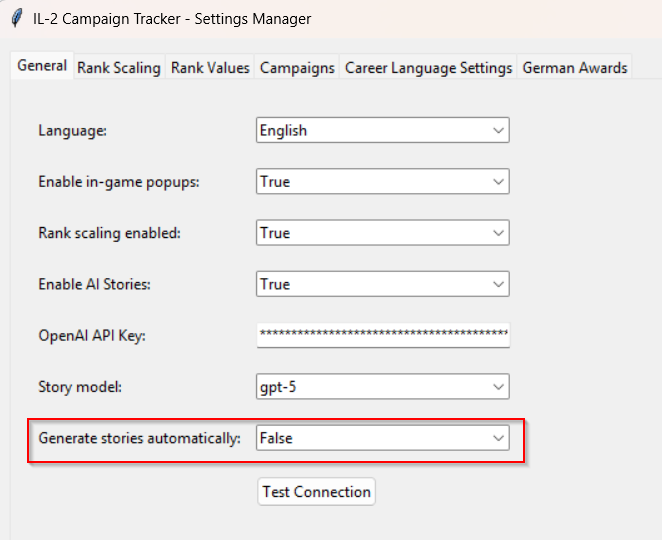The image size is (662, 540).
Task: Click the 'OpenAI API Key:' label
Action: 92,336
